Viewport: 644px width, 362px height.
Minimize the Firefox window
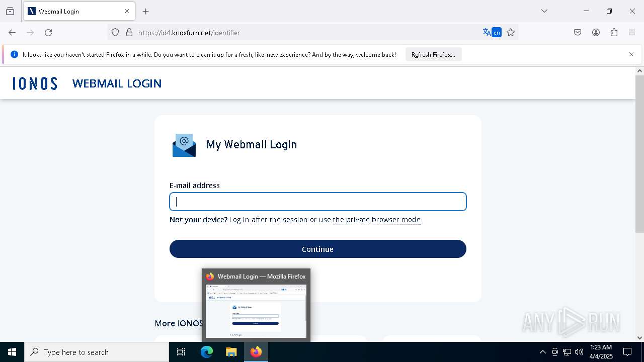586,11
